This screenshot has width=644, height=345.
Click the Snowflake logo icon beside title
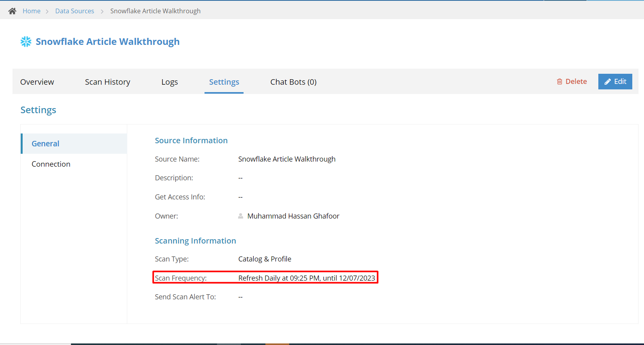pos(26,41)
